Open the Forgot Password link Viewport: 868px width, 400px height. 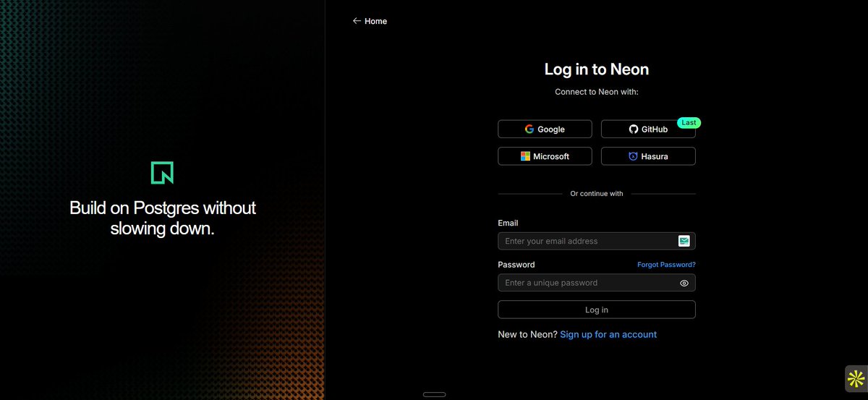(666, 265)
